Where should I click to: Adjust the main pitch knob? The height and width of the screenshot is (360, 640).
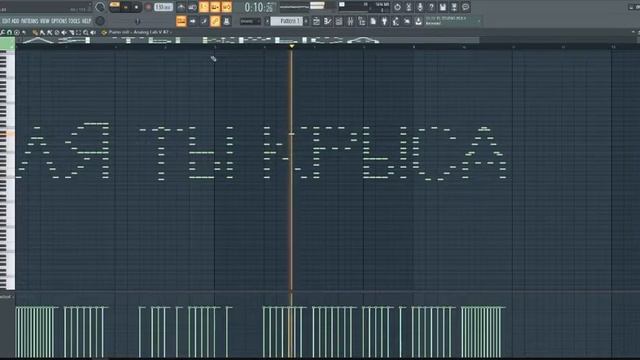tap(100, 21)
